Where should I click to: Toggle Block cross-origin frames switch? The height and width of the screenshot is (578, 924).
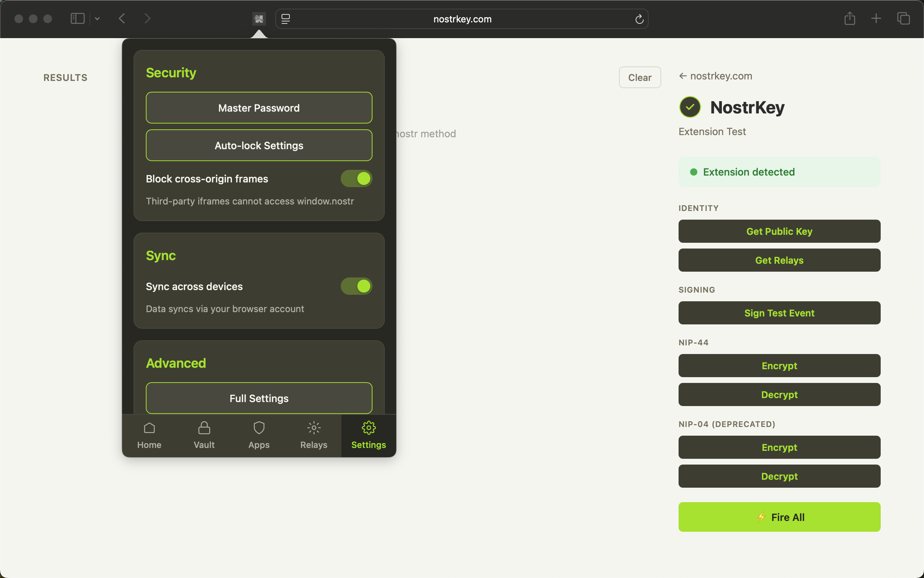pyautogui.click(x=356, y=178)
